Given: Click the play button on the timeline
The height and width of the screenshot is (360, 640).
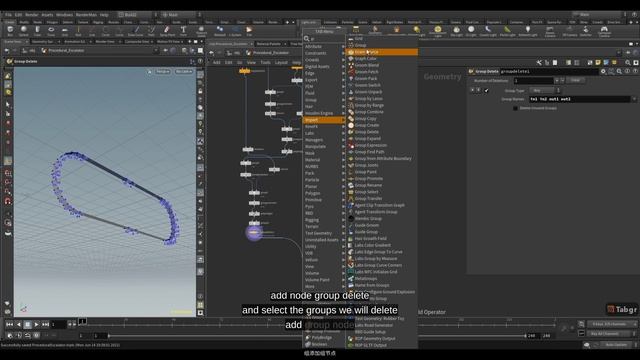Looking at the screenshot, I should tap(36, 324).
